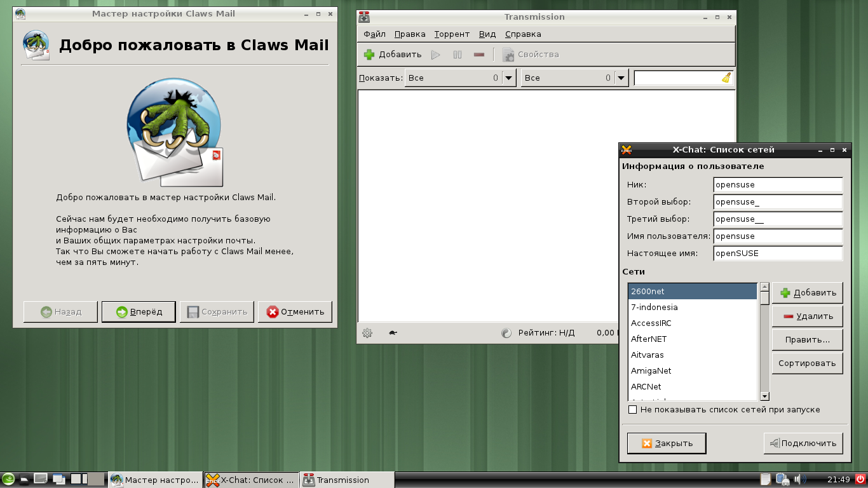
Task: Switch to X-Chat window via taskbar
Action: click(x=251, y=480)
